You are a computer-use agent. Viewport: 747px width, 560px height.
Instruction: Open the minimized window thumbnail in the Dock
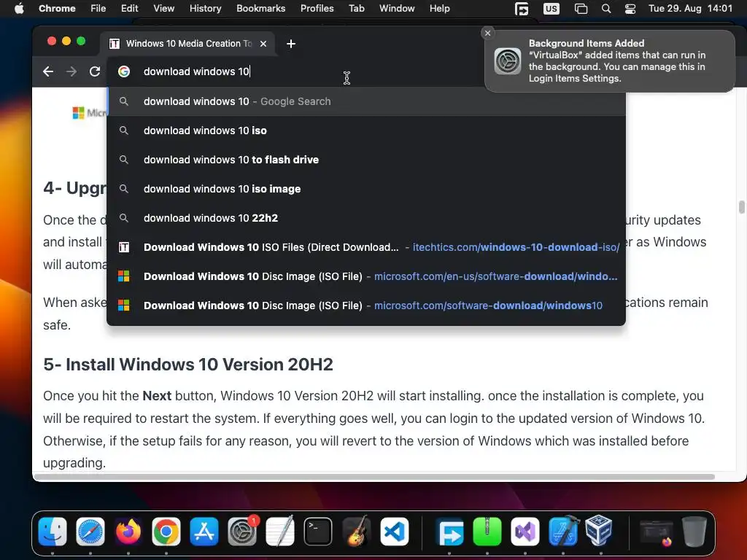[x=657, y=532]
